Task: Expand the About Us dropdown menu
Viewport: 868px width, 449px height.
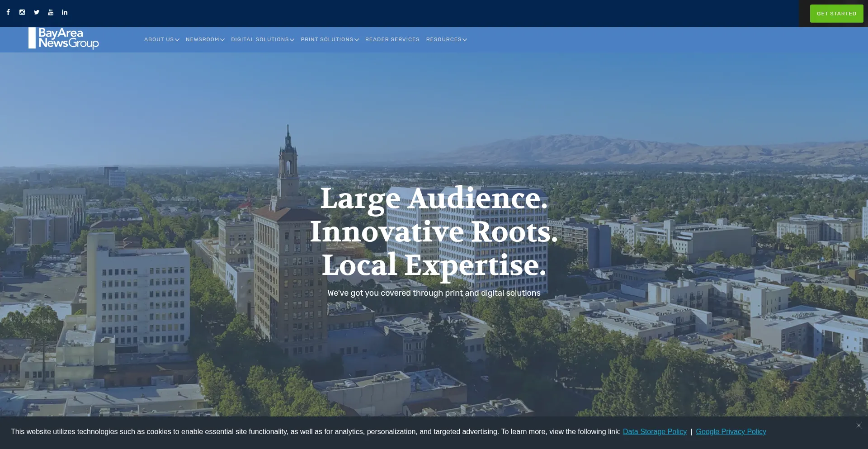Action: 161,40
